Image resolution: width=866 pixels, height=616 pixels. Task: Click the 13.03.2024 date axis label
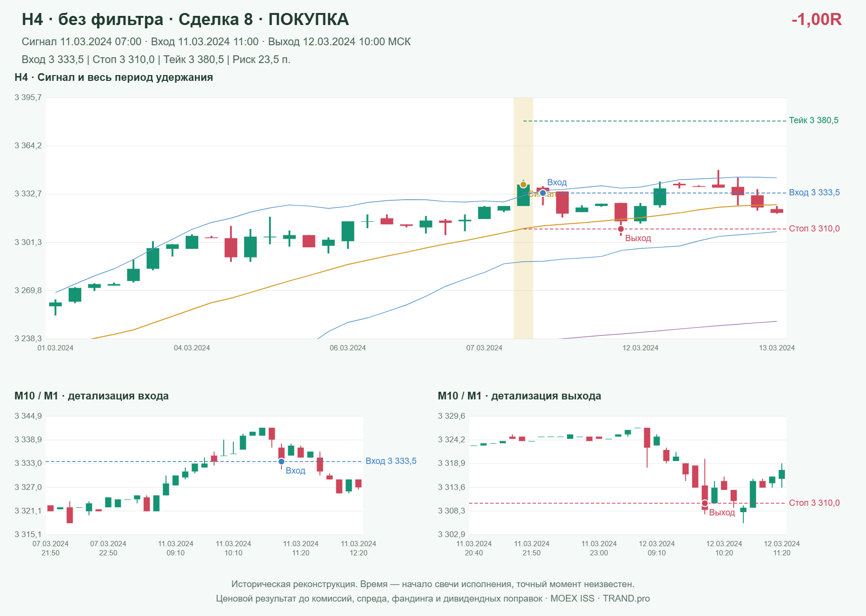point(777,348)
